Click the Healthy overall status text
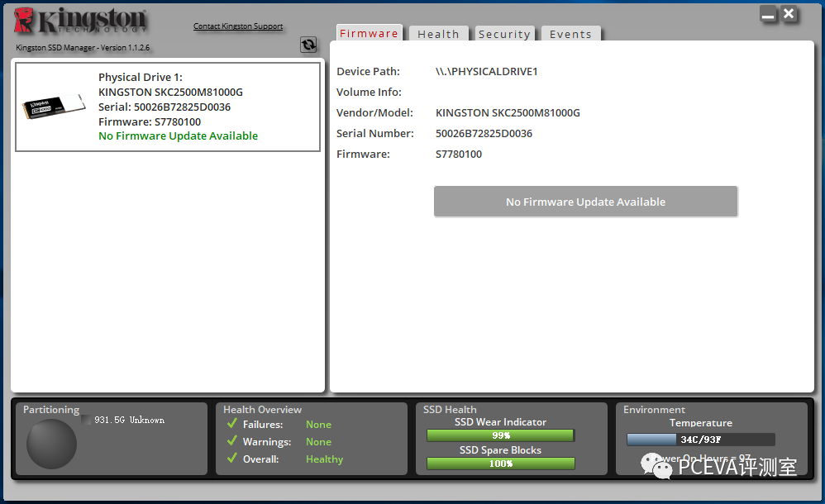The height and width of the screenshot is (504, 825). pos(324,459)
